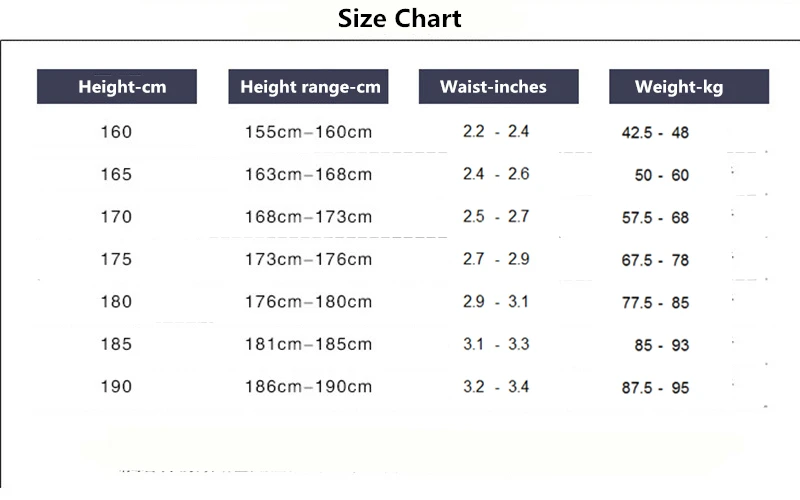
Task: Select the 2.2 - 2.4 waist cell
Action: (496, 131)
